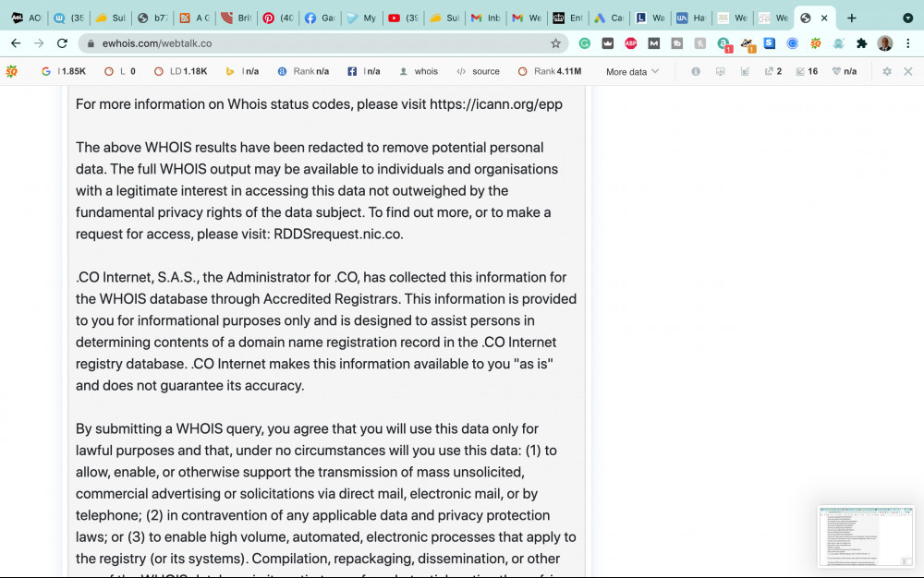Open the tab search dropdown
The image size is (924, 578).
click(x=908, y=18)
